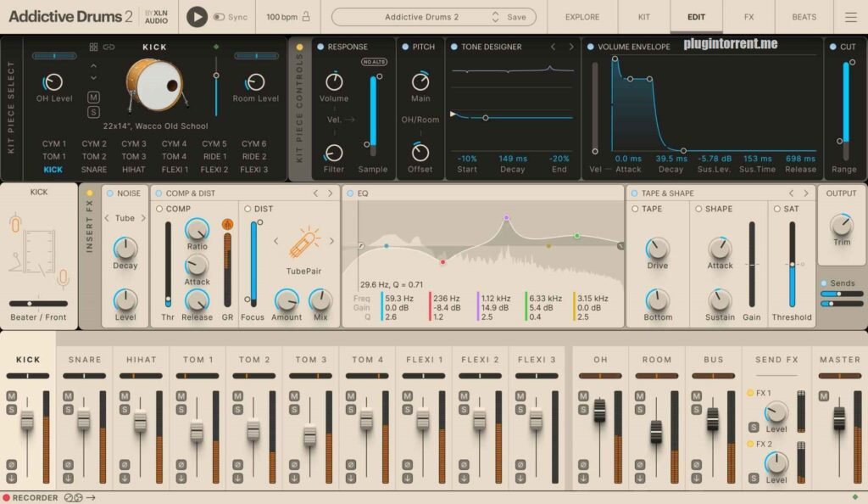Mute the kick kit piece with M
868x504 pixels.
[93, 98]
